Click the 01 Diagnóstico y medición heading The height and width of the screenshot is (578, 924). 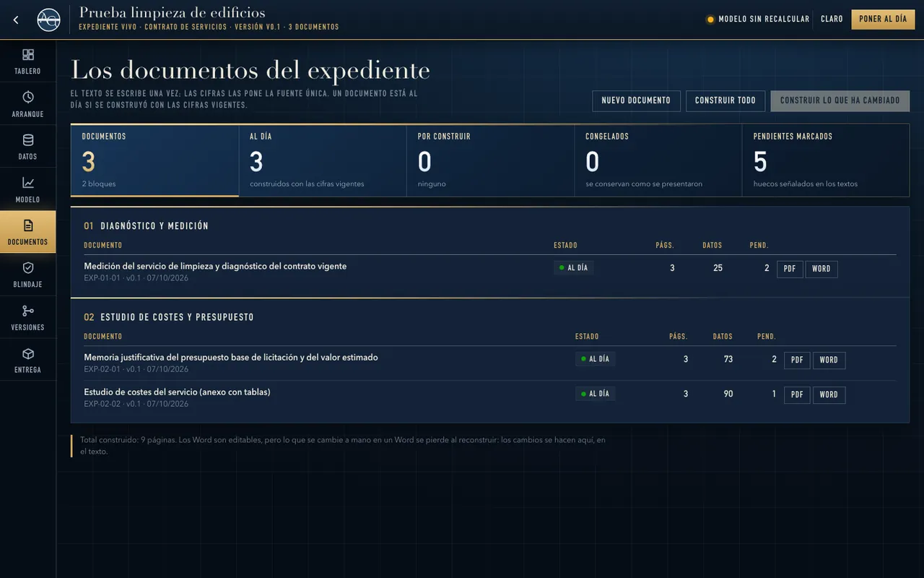(146, 226)
